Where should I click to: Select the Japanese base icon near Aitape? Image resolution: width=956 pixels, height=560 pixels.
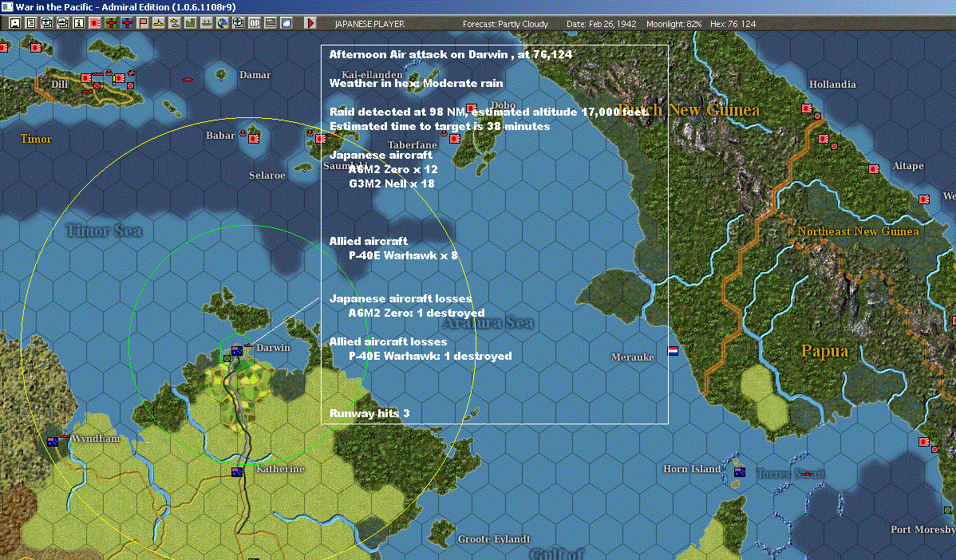click(874, 169)
